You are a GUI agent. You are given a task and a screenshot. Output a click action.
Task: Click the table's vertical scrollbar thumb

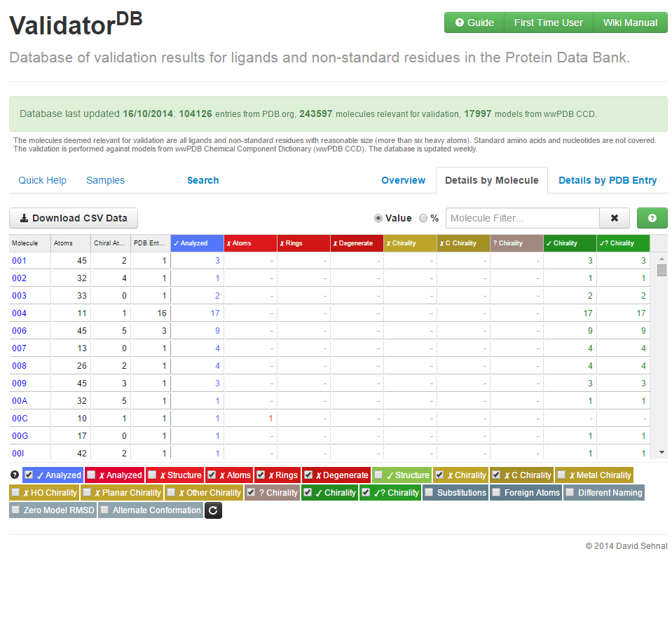coord(661,271)
